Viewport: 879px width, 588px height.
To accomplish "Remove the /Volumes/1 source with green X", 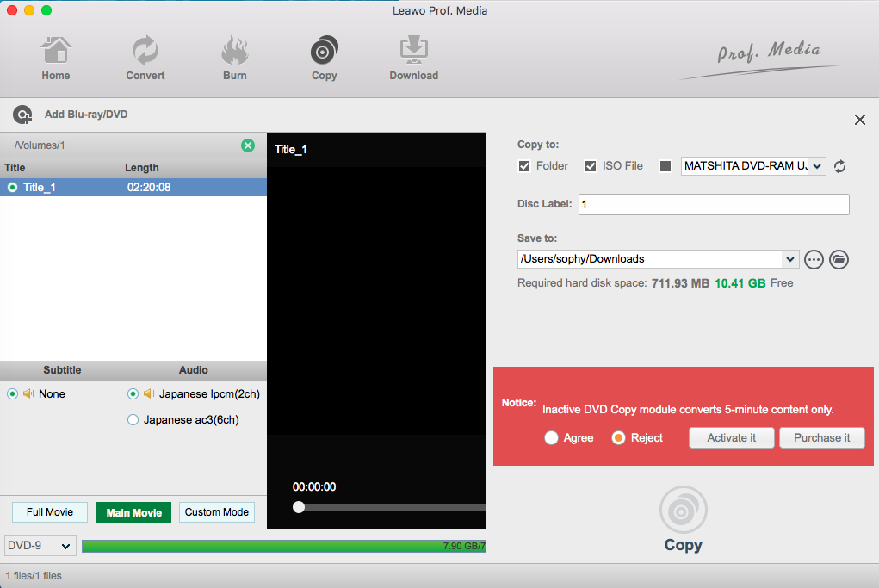I will [248, 145].
